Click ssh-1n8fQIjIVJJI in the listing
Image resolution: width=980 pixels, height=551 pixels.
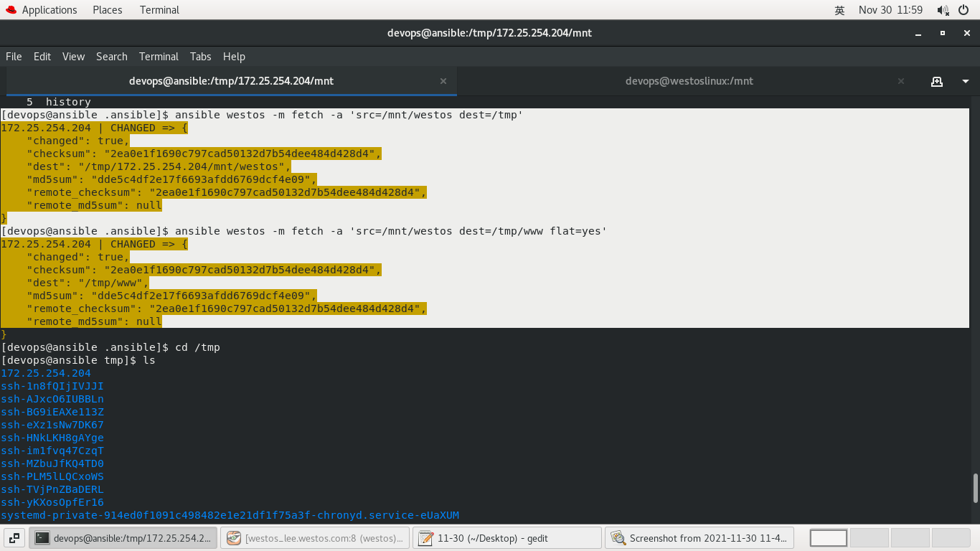pos(52,386)
